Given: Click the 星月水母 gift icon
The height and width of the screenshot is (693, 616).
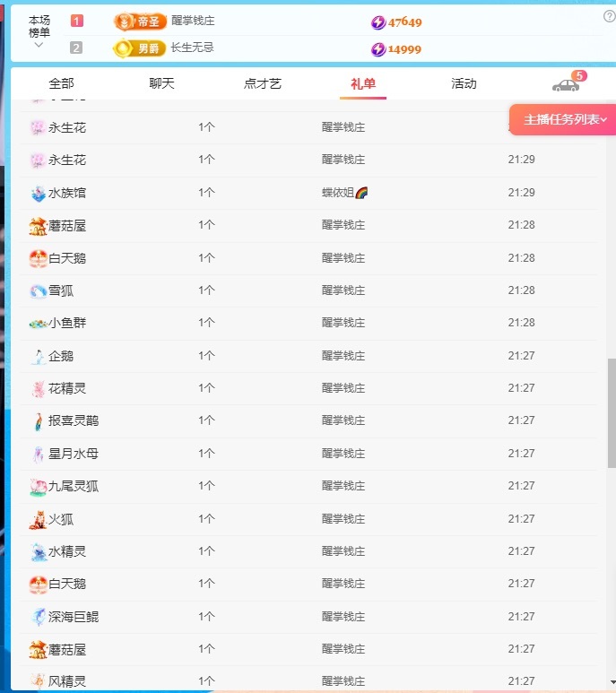Looking at the screenshot, I should tap(39, 454).
